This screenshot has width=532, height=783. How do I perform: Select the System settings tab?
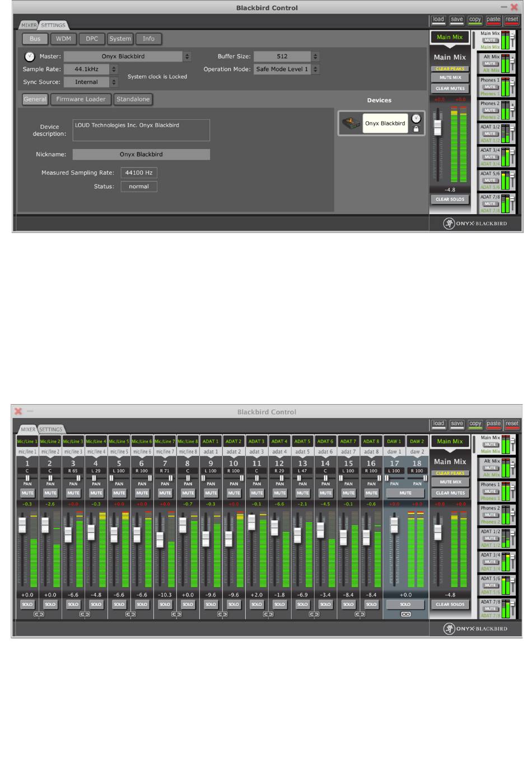120,39
